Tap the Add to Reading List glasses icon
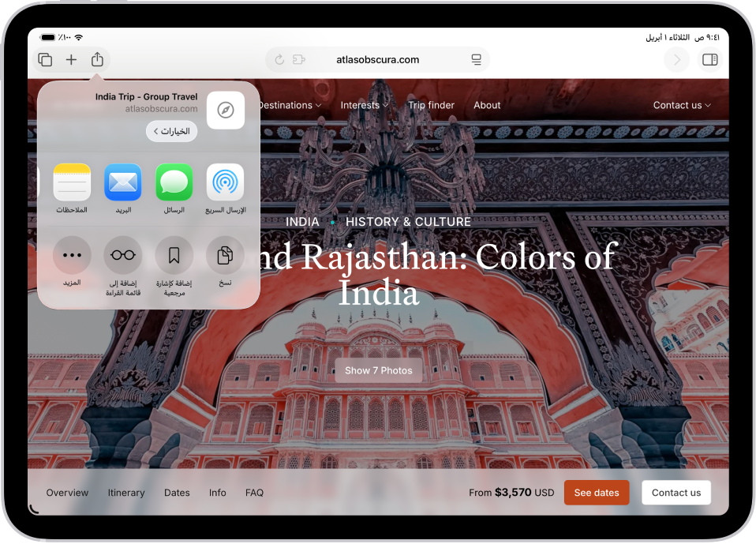756x544 pixels. [x=123, y=255]
